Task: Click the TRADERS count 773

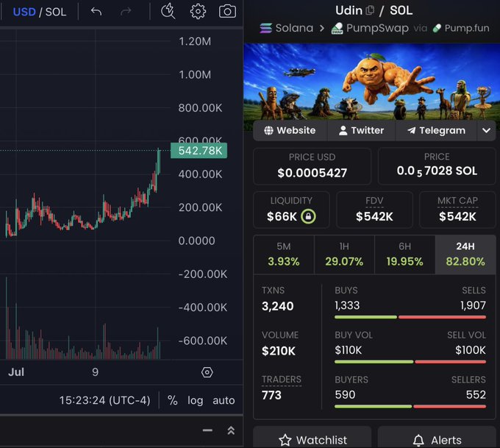Action: click(271, 395)
